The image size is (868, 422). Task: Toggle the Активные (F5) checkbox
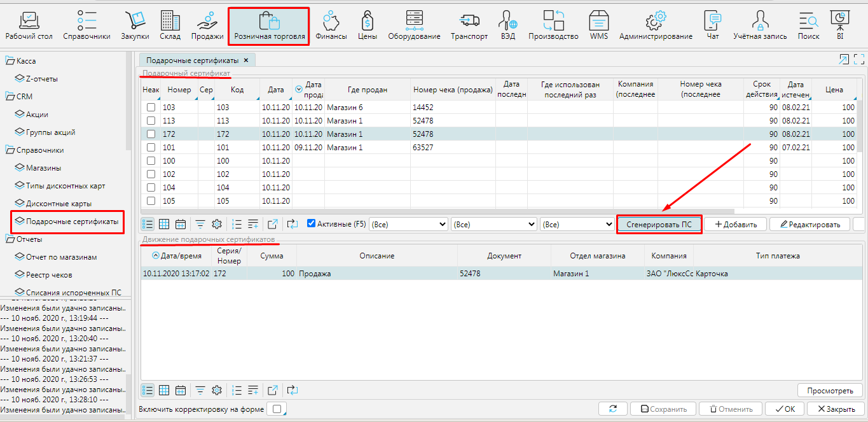311,223
